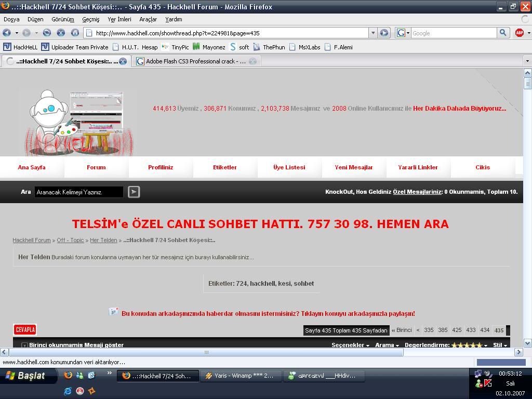The height and width of the screenshot is (399, 532).
Task: Open the Araçlar menu
Action: click(x=148, y=19)
